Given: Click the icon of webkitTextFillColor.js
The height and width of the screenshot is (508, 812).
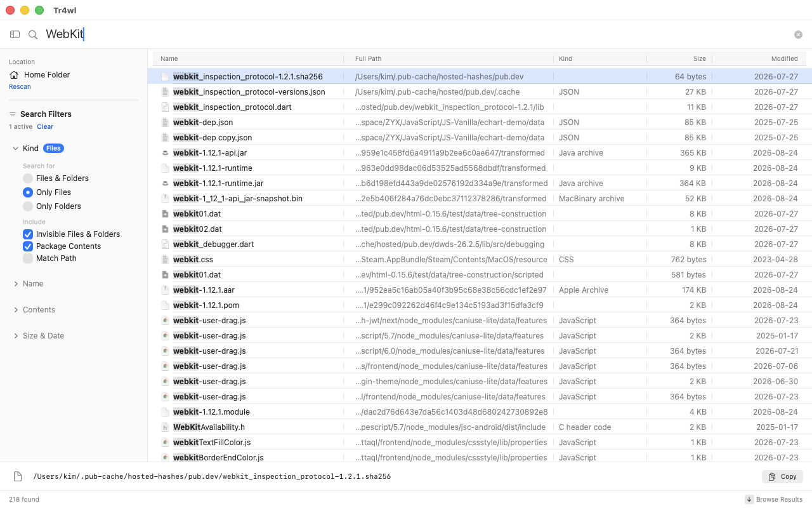Looking at the screenshot, I should pyautogui.click(x=165, y=443).
